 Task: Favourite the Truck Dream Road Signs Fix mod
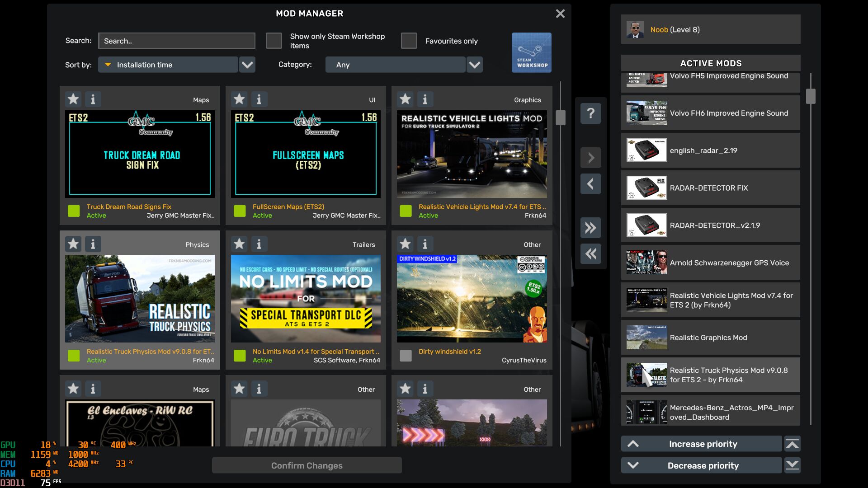coord(73,99)
